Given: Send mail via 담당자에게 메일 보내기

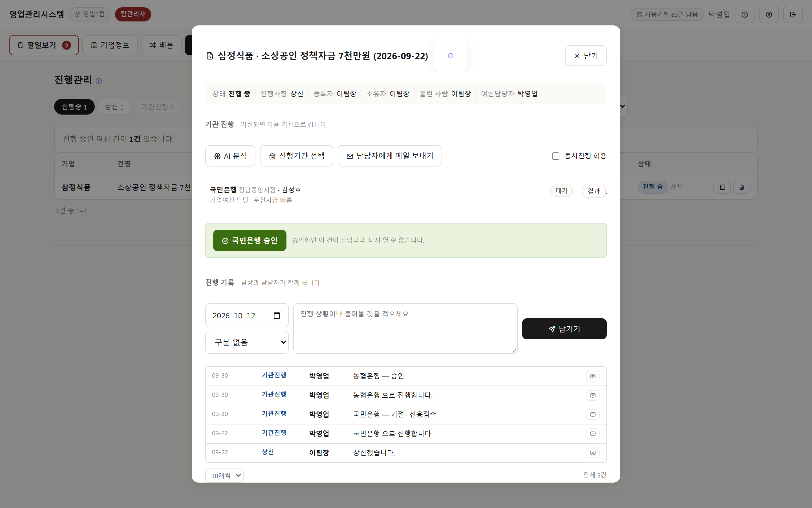Looking at the screenshot, I should (x=390, y=156).
